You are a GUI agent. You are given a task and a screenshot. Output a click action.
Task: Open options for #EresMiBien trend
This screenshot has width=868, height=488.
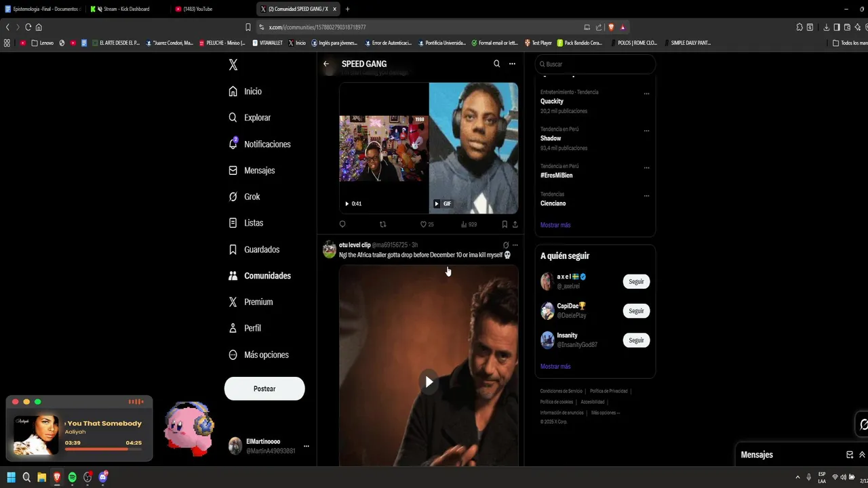tap(646, 168)
